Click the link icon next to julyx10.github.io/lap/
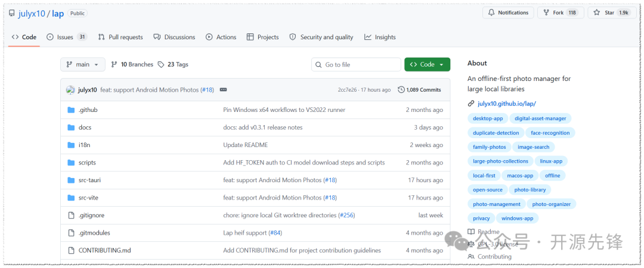 click(470, 104)
